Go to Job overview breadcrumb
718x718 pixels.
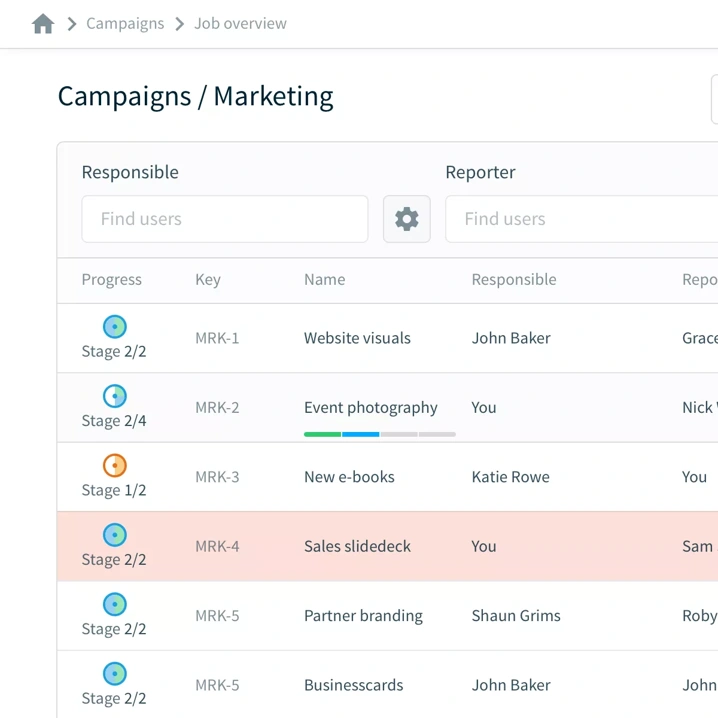(x=240, y=24)
